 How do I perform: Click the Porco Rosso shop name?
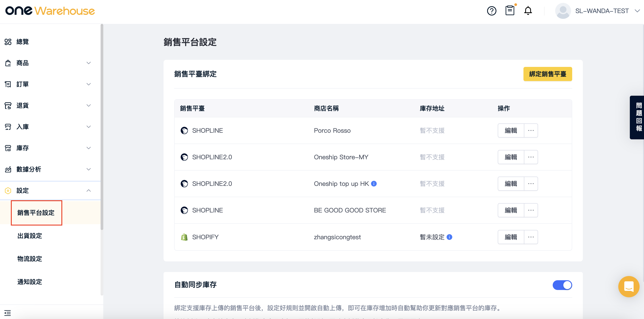[332, 130]
